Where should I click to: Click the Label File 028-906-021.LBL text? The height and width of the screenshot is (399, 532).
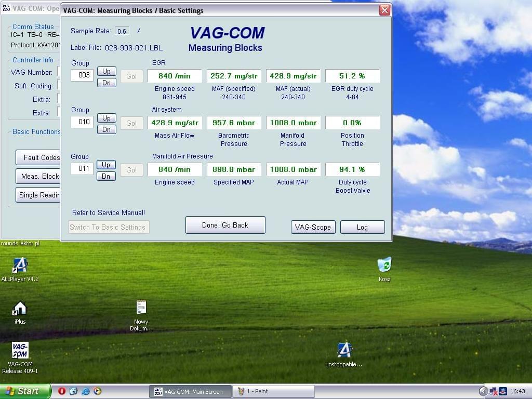point(116,48)
